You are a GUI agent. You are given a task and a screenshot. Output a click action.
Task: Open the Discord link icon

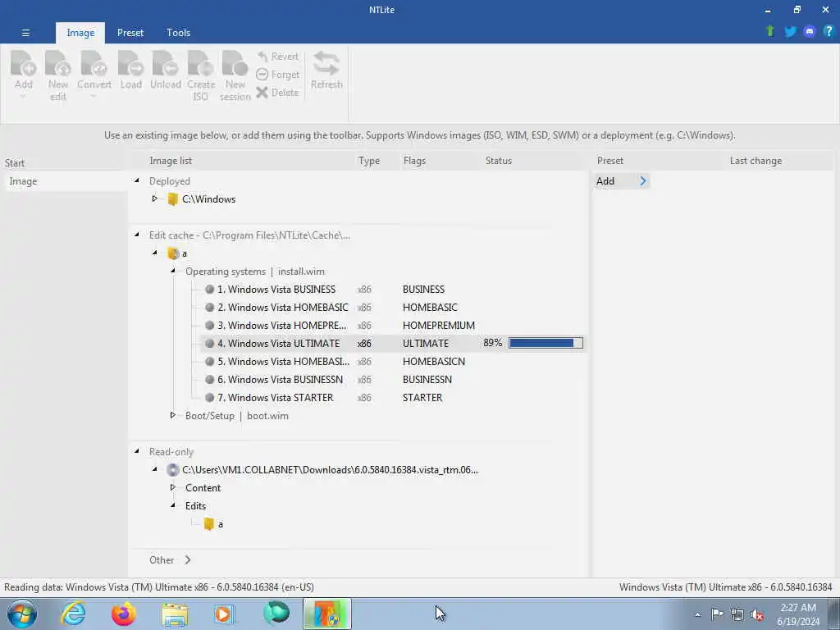coord(810,32)
